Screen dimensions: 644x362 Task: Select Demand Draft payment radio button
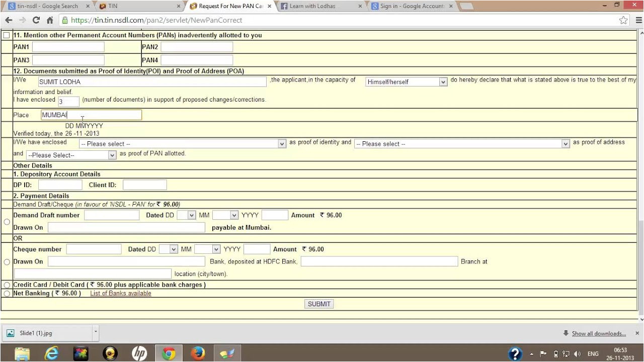7,222
